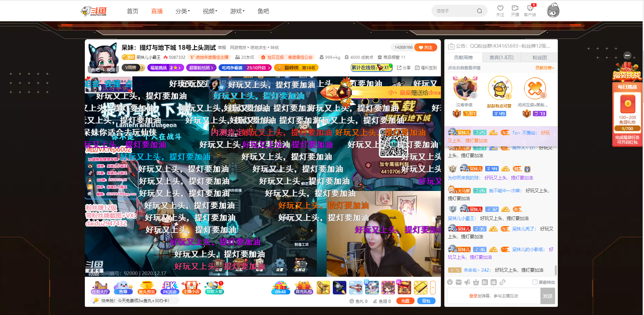644x315 pixels.
Task: Toggle the 屏蔽特效 checkbox
Action: pyautogui.click(x=535, y=282)
